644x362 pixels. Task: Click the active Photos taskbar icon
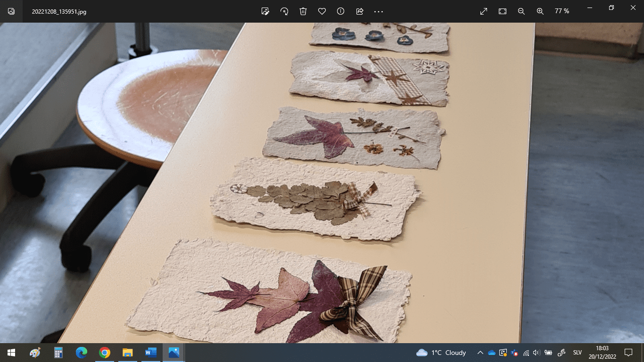(174, 353)
